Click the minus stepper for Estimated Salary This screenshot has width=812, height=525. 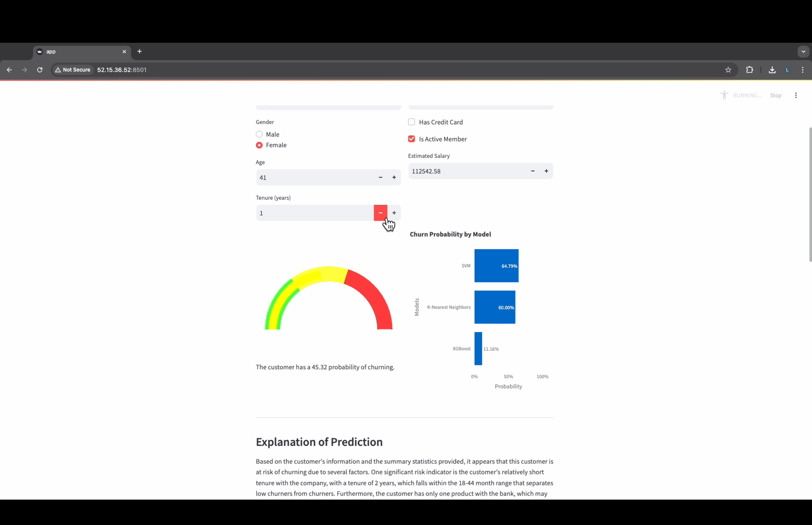(532, 171)
